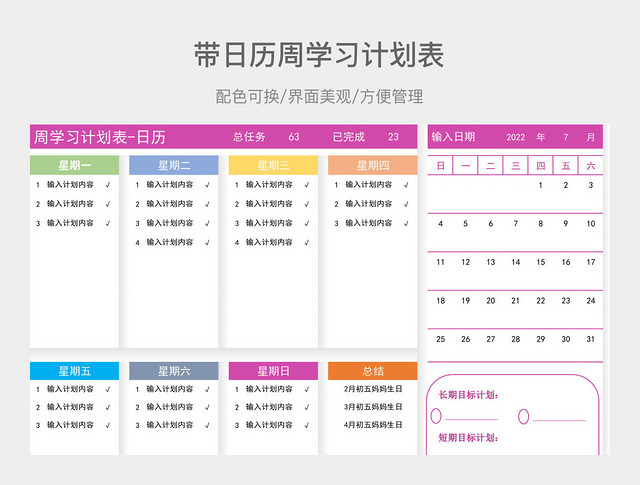Toggle the checkmark for 星期三 task 2

tap(307, 204)
